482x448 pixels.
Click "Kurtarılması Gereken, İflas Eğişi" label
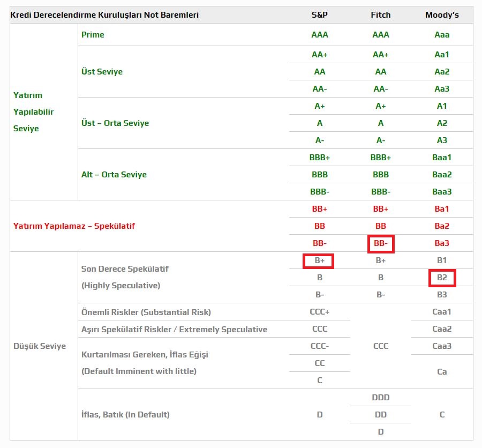point(145,354)
